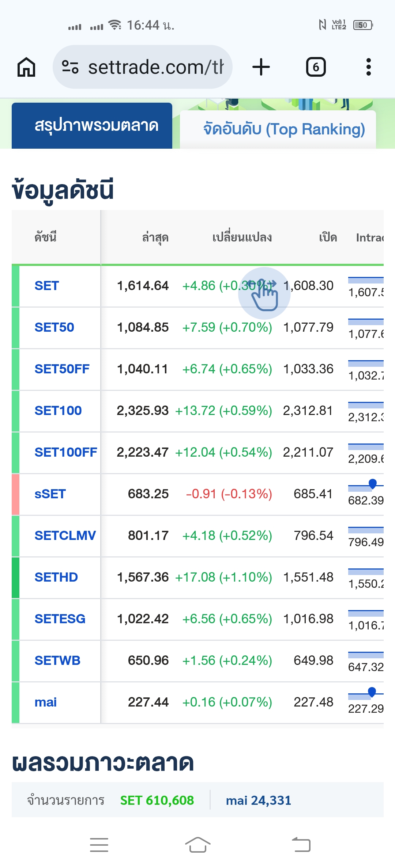Image resolution: width=395 pixels, height=868 pixels.
Task: Open the SETHD index link
Action: point(56,577)
